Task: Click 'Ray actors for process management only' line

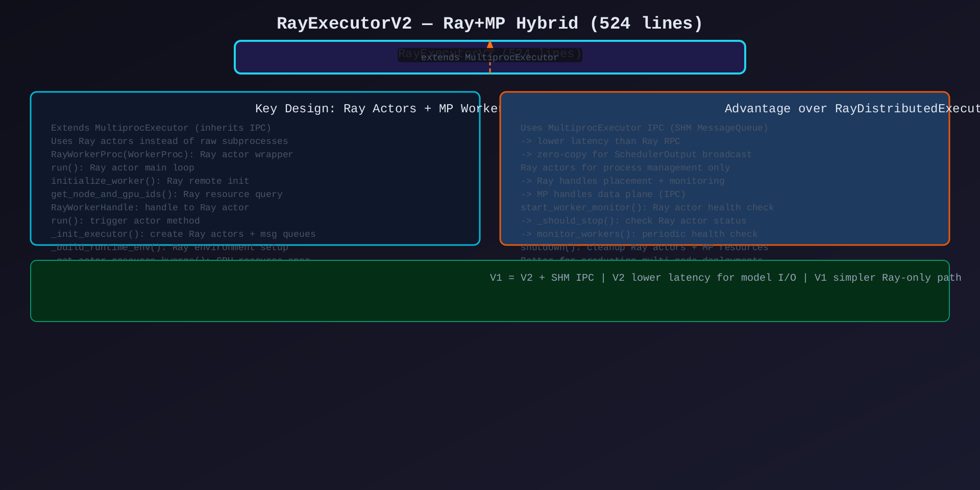Action: point(625,168)
